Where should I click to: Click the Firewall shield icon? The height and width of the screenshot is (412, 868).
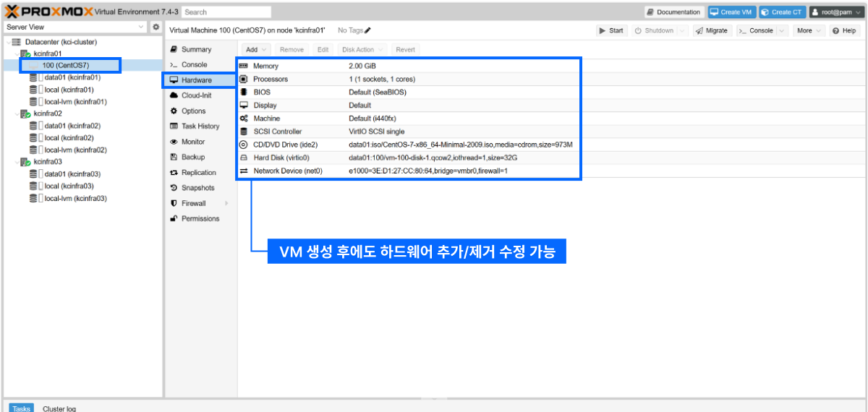174,203
